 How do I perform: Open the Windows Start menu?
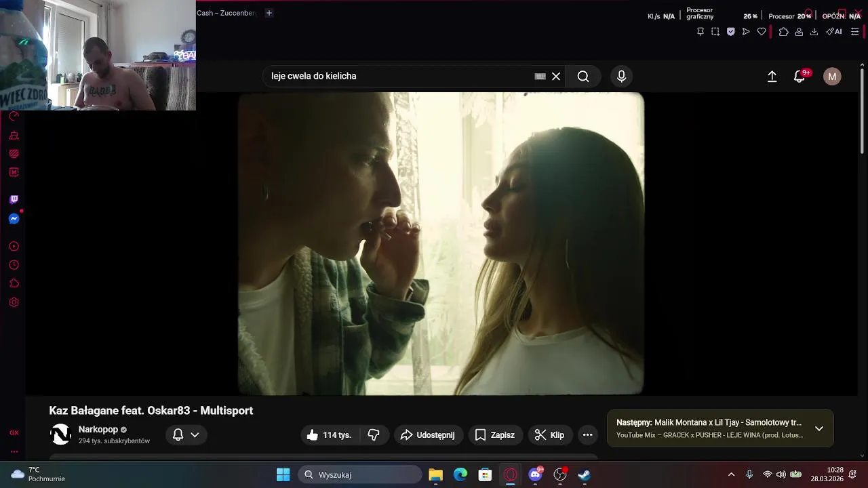point(283,474)
